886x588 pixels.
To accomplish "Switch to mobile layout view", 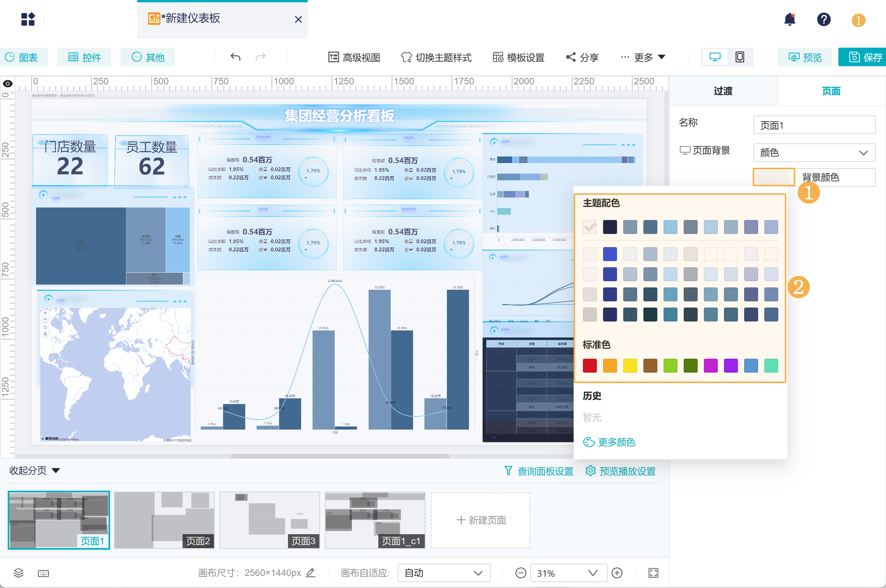I will tap(739, 57).
